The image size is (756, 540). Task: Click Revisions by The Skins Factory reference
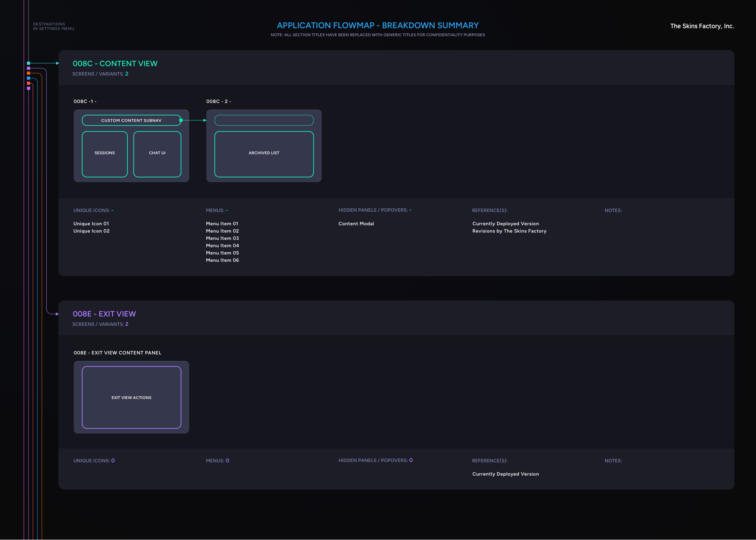(509, 231)
